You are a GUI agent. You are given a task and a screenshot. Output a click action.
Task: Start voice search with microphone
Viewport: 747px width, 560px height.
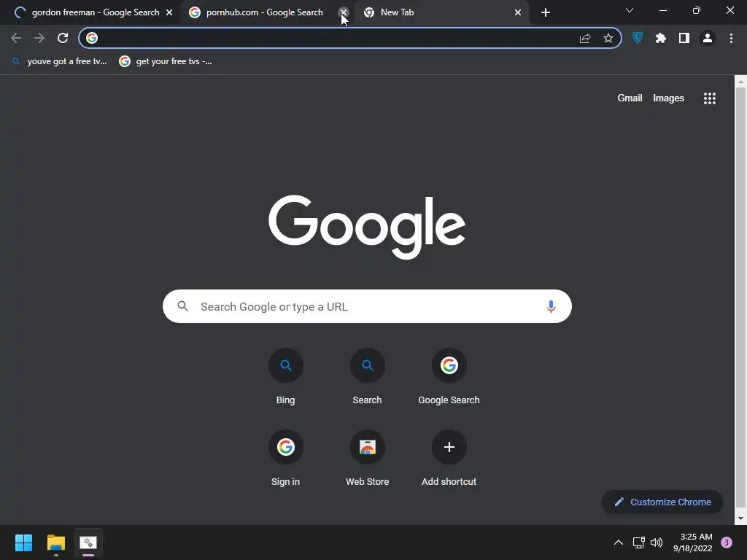click(x=551, y=306)
